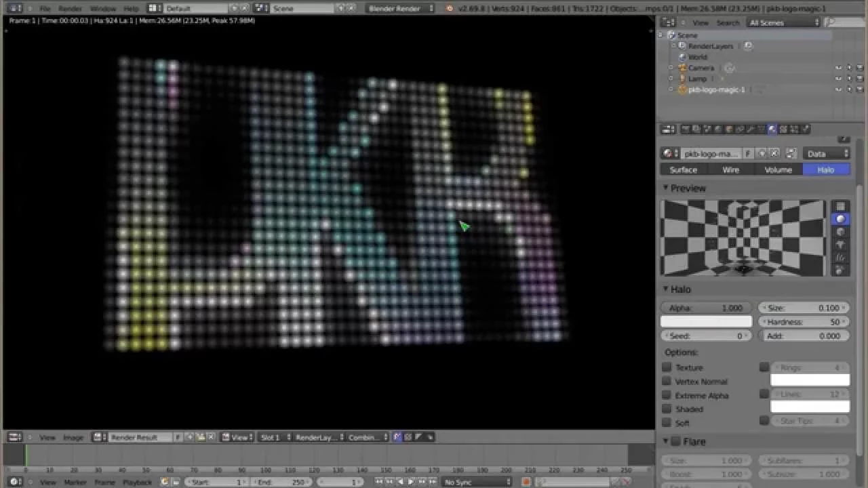Enable the Star Tips checkbox
Screen dimensions: 868x488
(x=764, y=421)
